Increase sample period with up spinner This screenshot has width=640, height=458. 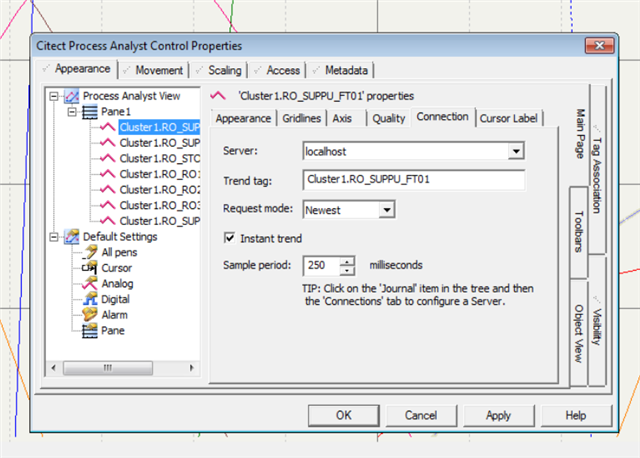tap(347, 261)
